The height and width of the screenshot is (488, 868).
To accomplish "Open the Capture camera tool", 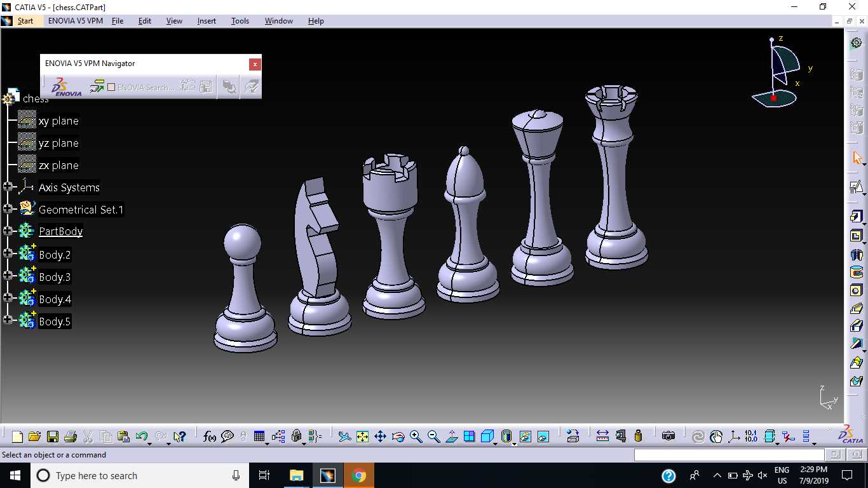I will coord(668,437).
